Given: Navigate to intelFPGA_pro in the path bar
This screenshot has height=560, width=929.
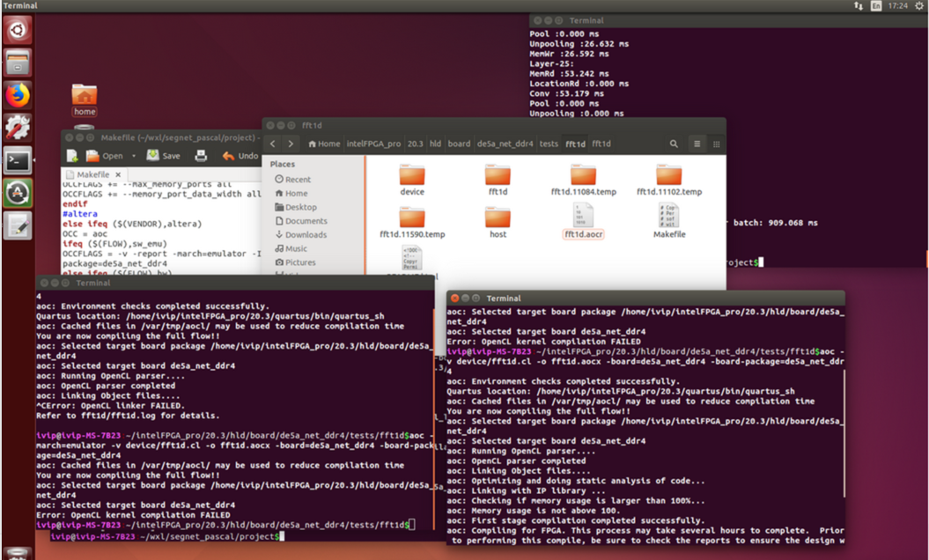Looking at the screenshot, I should (x=373, y=144).
